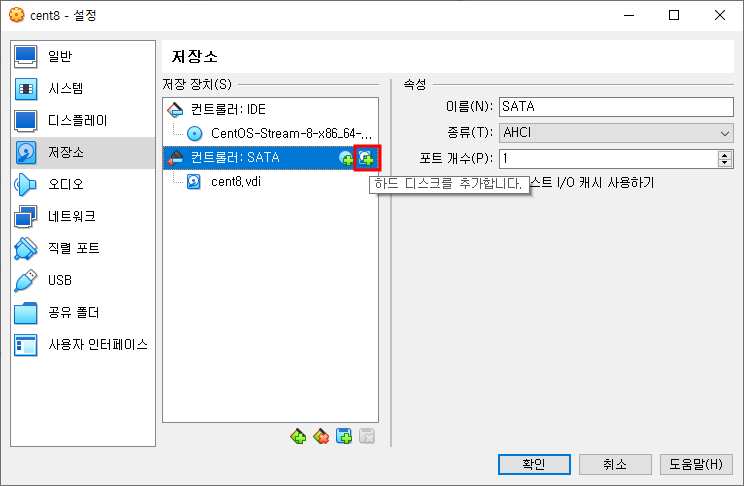Open the 디스플레이 (Display) settings page
This screenshot has width=744, height=486.
point(83,121)
